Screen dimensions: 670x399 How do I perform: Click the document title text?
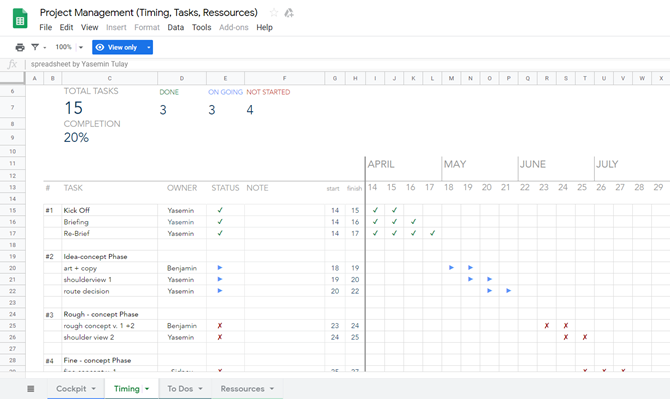point(149,13)
